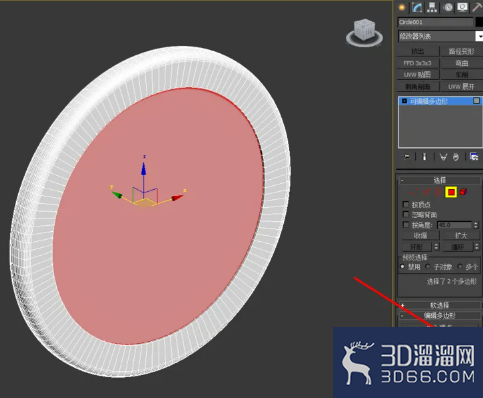The width and height of the screenshot is (483, 398).
Task: Select 多个 preview selection radio
Action: click(460, 266)
